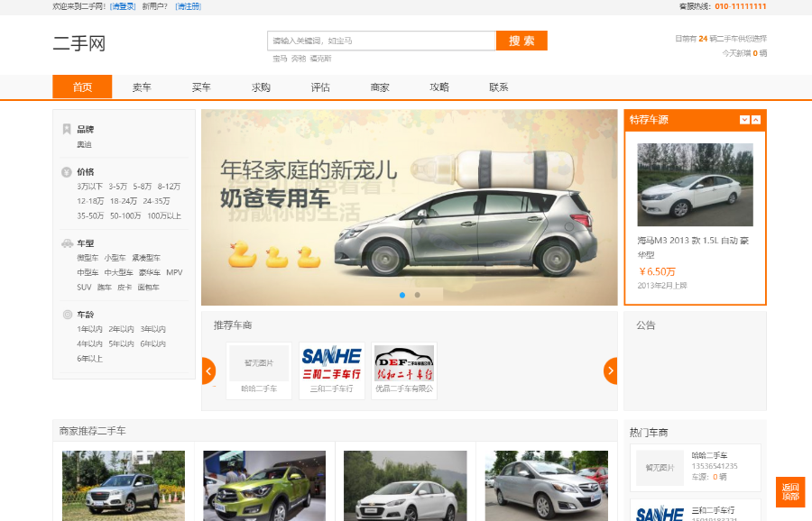The width and height of the screenshot is (812, 521).
Task: Filter price 24-35万
Action: (x=156, y=201)
